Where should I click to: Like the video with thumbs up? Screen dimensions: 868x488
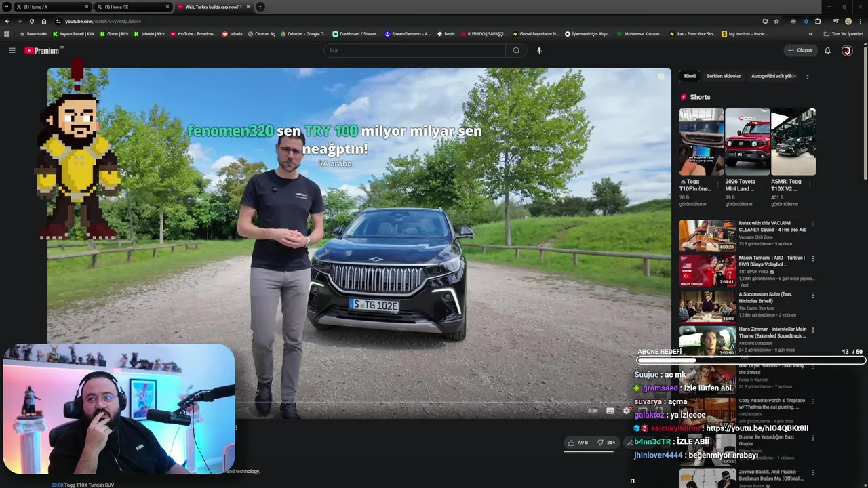coord(578,442)
